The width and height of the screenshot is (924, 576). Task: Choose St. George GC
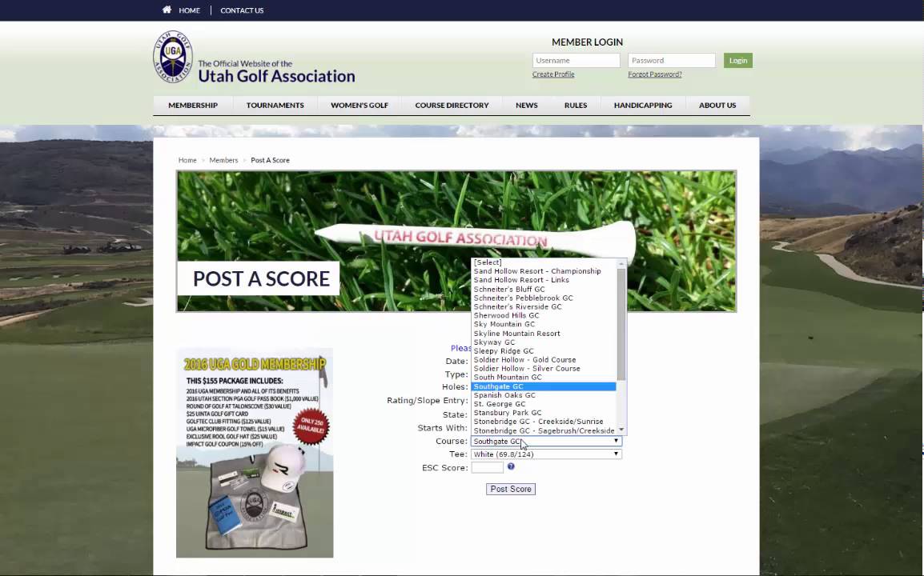tap(544, 404)
